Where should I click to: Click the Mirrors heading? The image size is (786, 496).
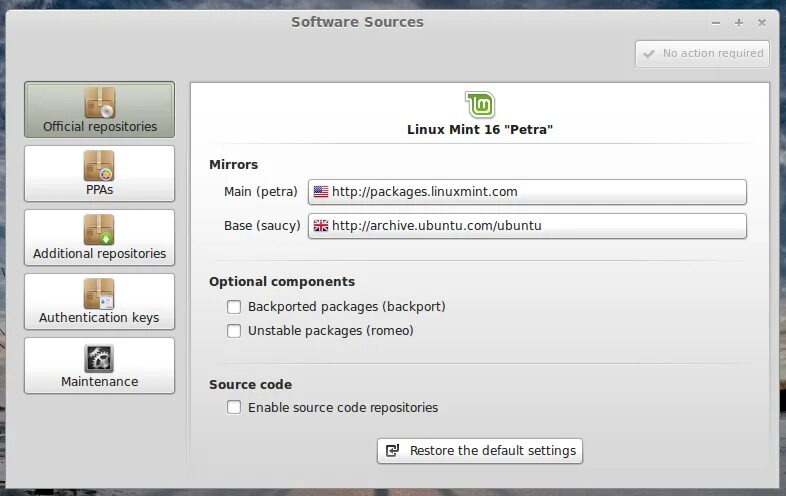pyautogui.click(x=234, y=164)
